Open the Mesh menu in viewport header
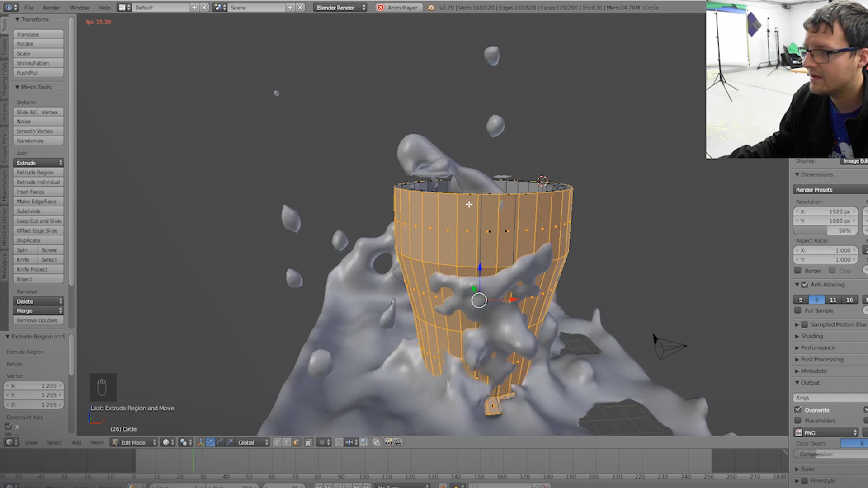 tap(97, 442)
